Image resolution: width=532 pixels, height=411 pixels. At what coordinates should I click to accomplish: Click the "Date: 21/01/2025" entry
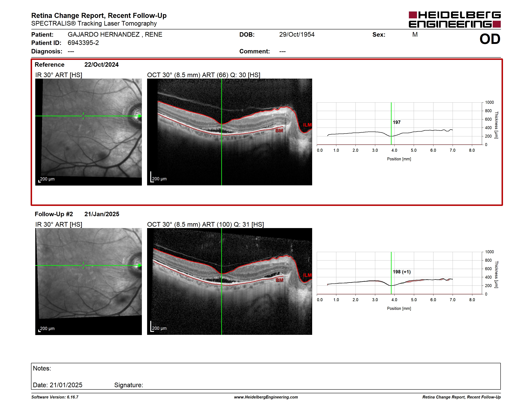tap(57, 385)
